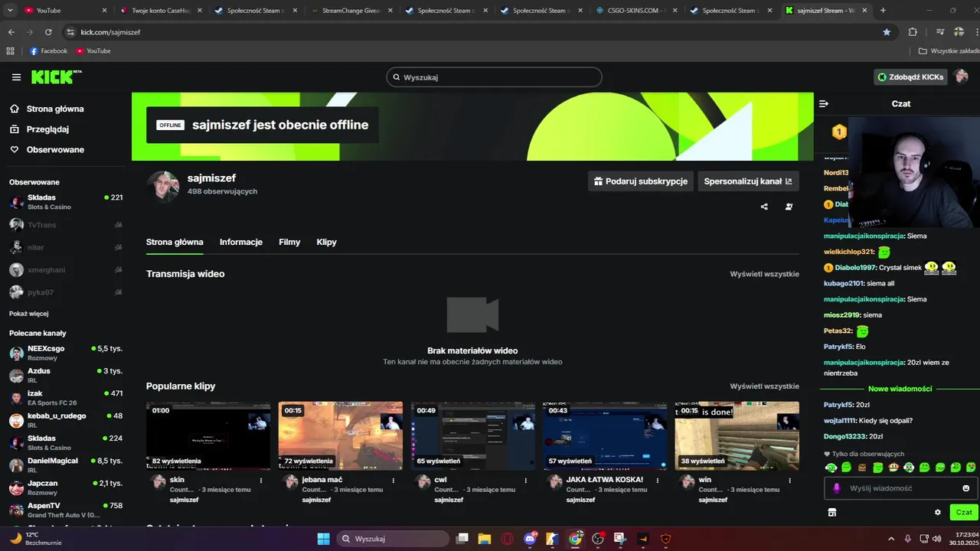Open options menu for 'jebana mać' clip

point(394,481)
